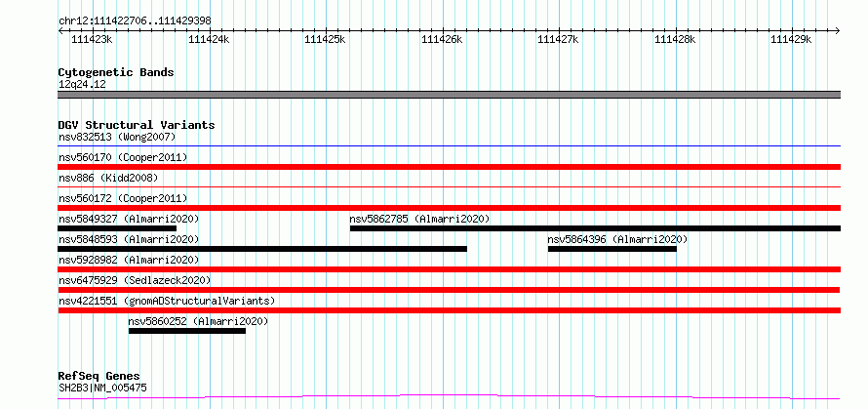868x409 pixels.
Task: Click the 111424k ruler position
Action: pos(209,39)
